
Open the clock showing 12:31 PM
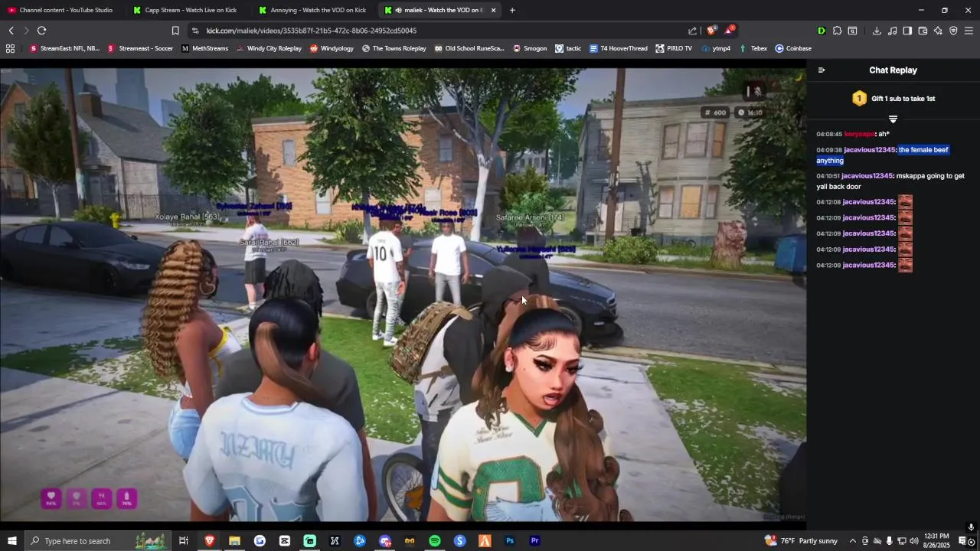point(936,541)
